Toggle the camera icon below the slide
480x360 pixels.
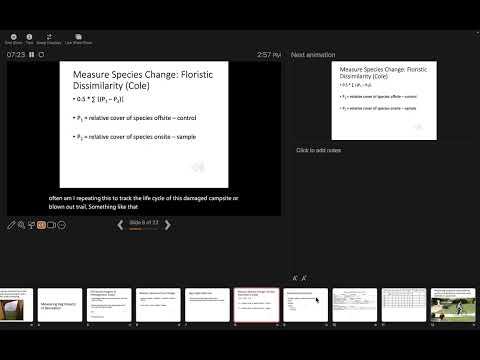click(x=51, y=225)
